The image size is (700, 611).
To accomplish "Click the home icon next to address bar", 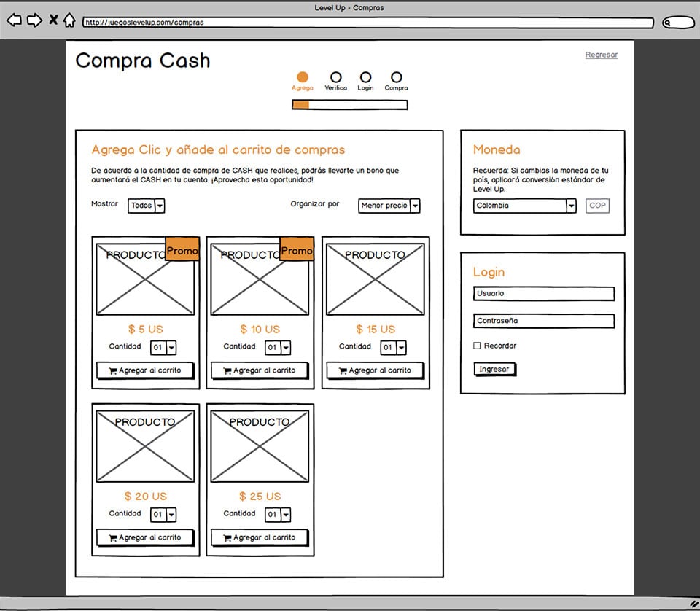I will [x=69, y=20].
